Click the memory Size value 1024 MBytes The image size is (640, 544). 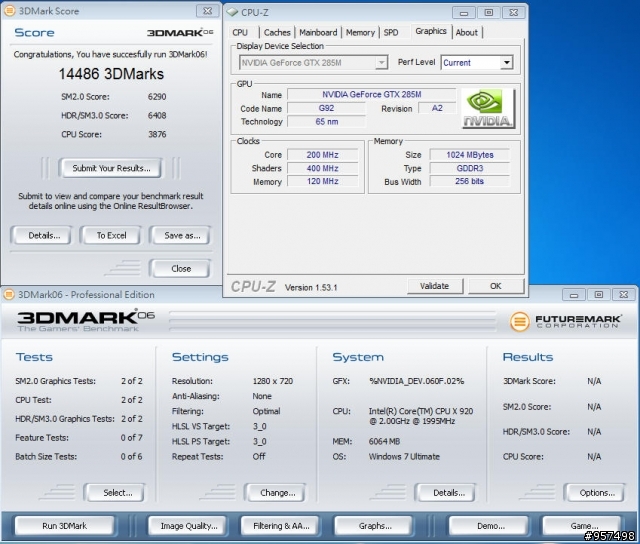click(469, 155)
